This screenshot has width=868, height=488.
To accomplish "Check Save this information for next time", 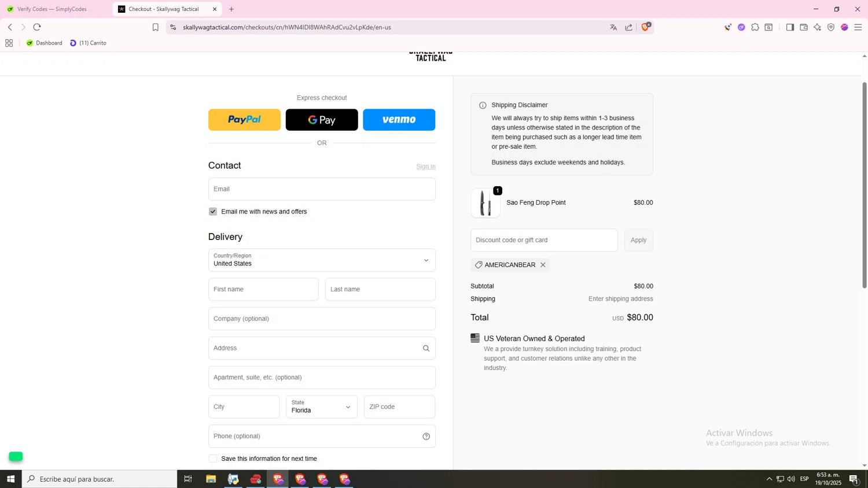I will coord(213,459).
